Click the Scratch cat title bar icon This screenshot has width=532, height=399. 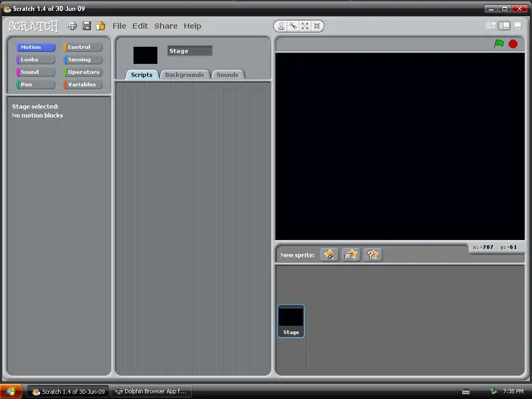click(7, 9)
